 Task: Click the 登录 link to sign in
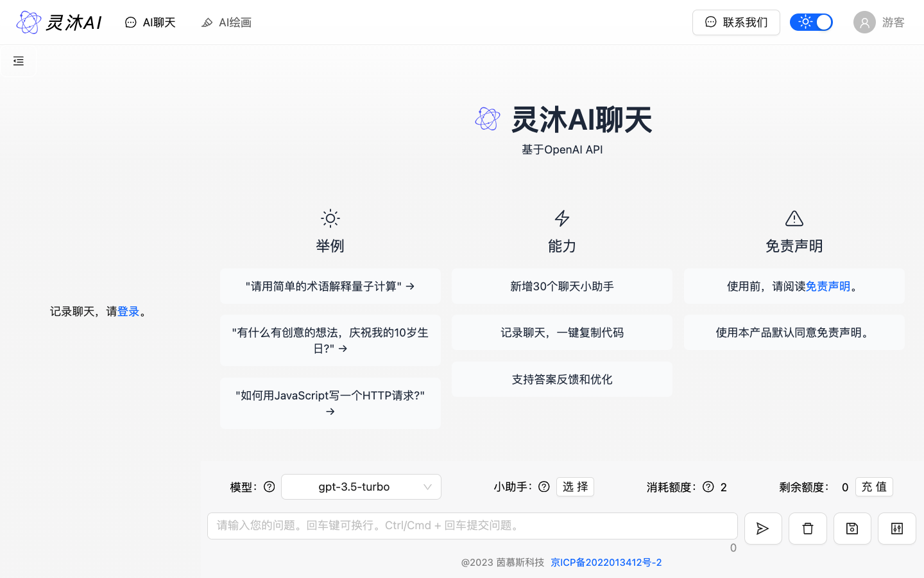[127, 311]
